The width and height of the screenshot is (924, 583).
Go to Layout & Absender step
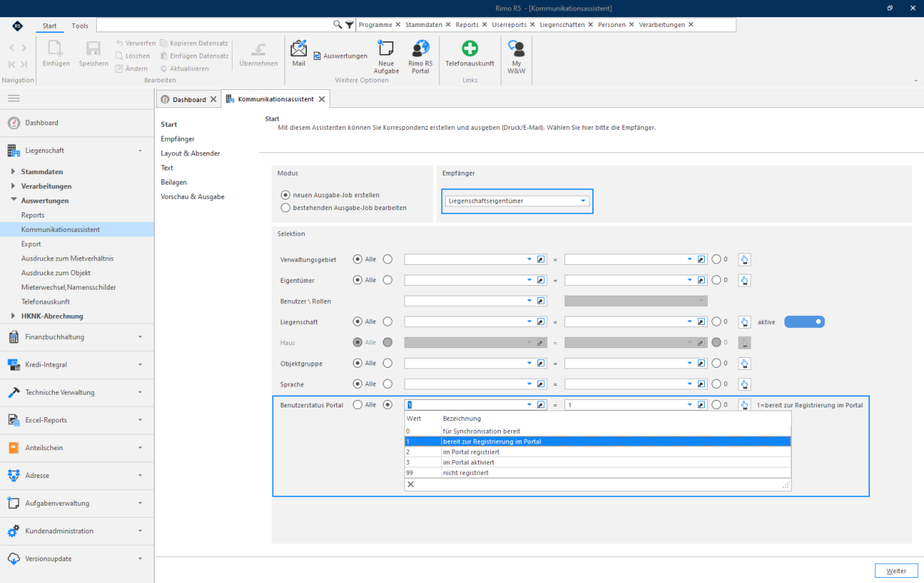pyautogui.click(x=190, y=153)
